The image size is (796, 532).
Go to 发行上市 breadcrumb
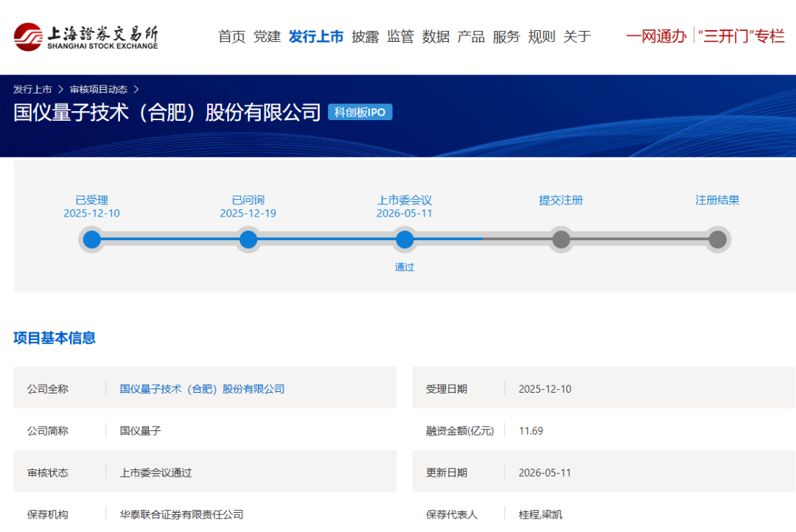coord(32,89)
